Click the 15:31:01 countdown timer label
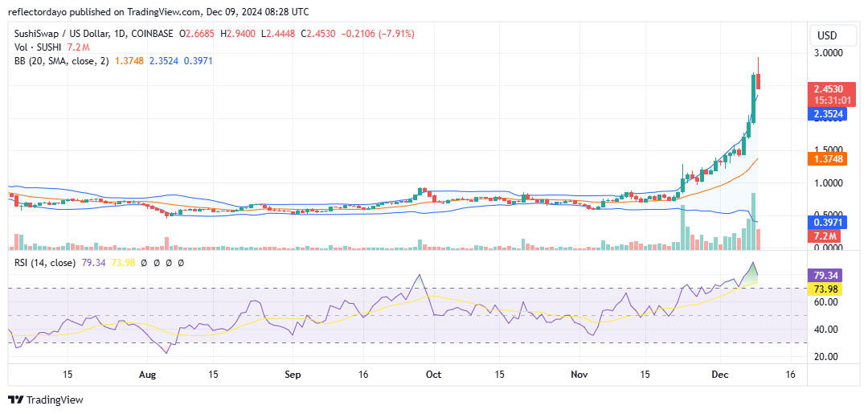The width and height of the screenshot is (868, 414). (832, 100)
